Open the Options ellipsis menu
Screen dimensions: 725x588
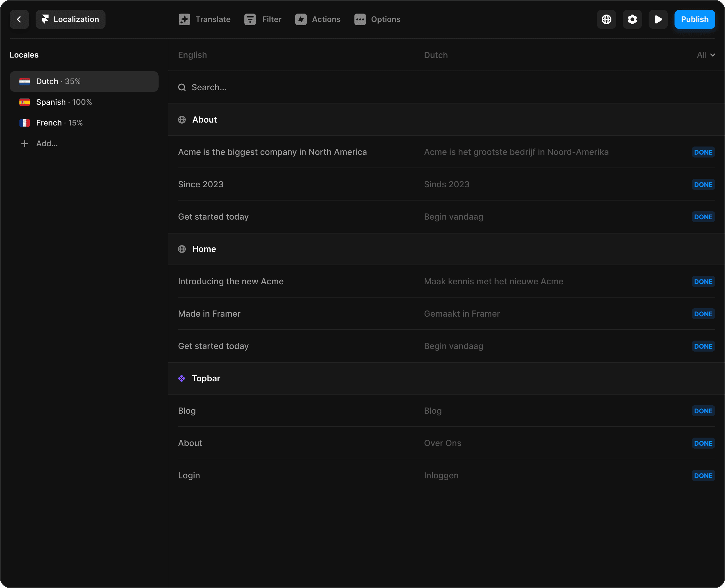(x=377, y=19)
